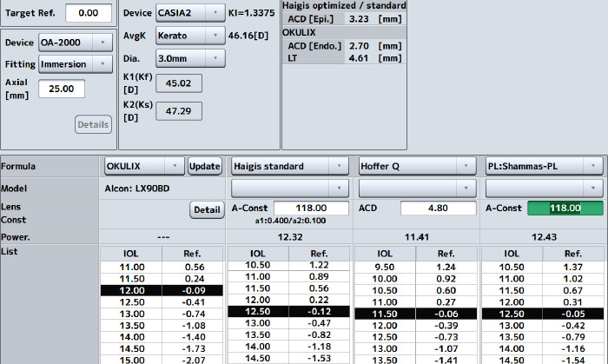Open the OKULIX formula dropdown
This screenshot has width=608, height=364.
[x=144, y=166]
